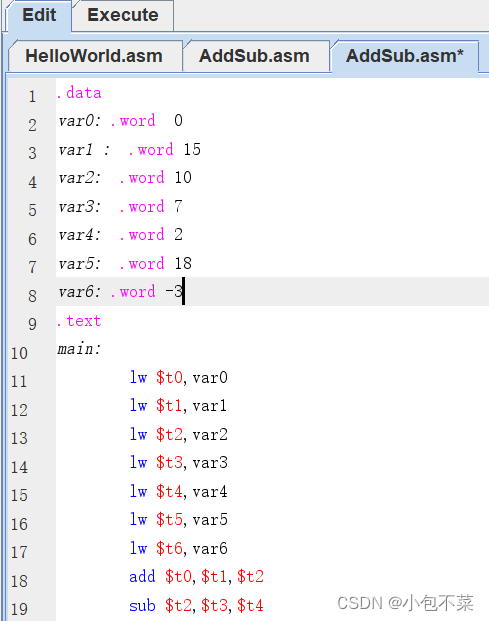The height and width of the screenshot is (621, 489).
Task: Click the $t4 register on line 19
Action: coord(250,606)
